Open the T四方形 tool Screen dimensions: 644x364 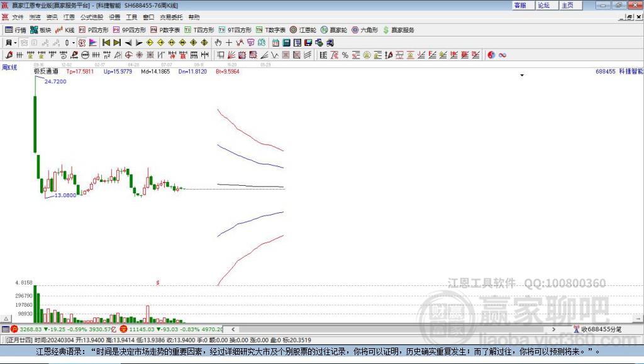coord(199,30)
